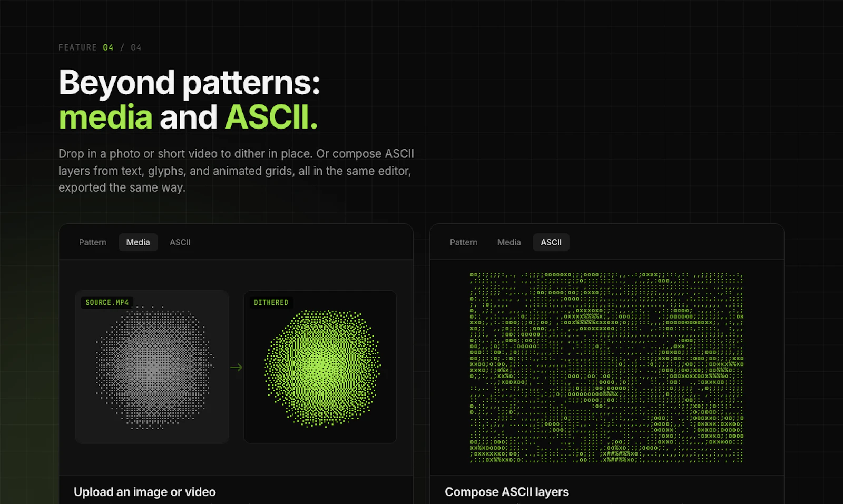This screenshot has width=843, height=504.
Task: Click the arrow between source and dithered
Action: (x=237, y=367)
